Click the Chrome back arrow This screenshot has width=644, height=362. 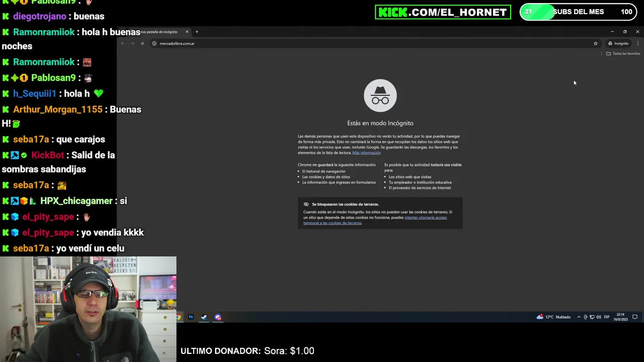coord(123,43)
